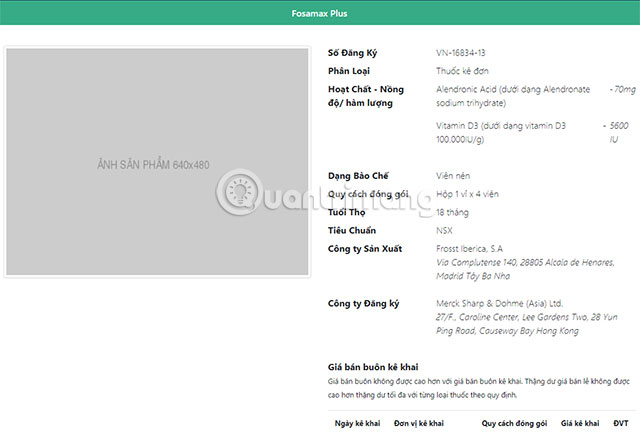Image resolution: width=640 pixels, height=434 pixels.
Task: Click the Fosamax Plus header title
Action: tap(319, 13)
